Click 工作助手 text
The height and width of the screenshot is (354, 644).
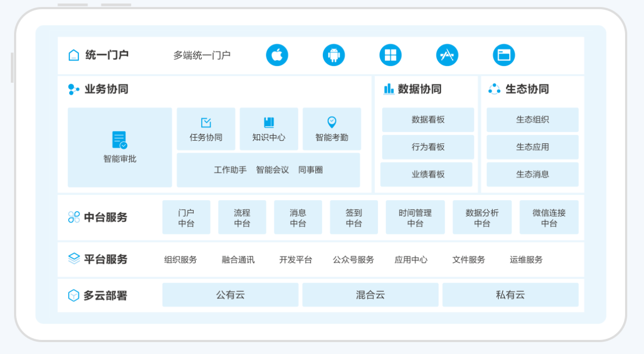point(230,170)
